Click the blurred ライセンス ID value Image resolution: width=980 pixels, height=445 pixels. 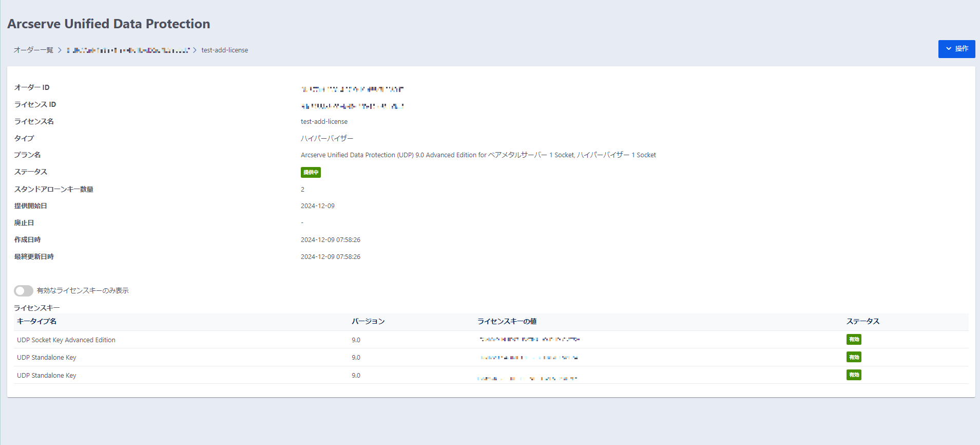(x=352, y=106)
